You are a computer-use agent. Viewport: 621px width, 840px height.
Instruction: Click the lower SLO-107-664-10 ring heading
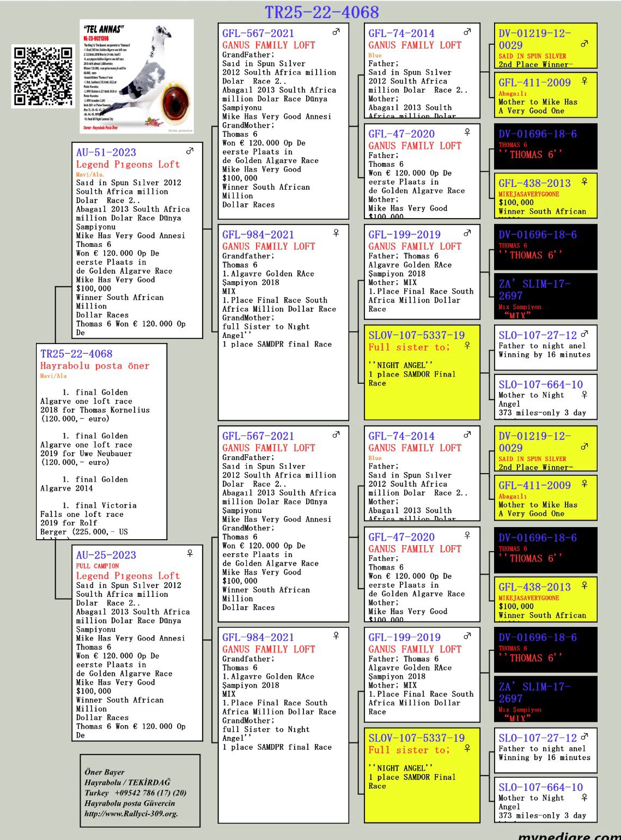click(541, 787)
